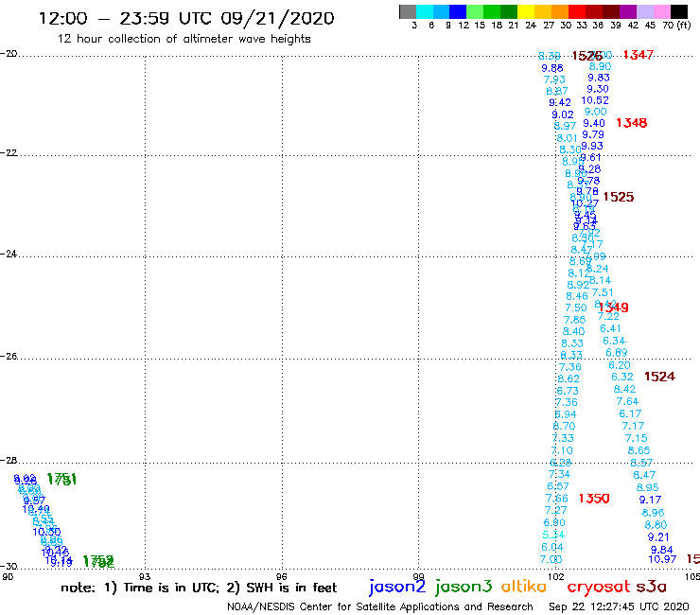700x615 pixels.
Task: Click the altika satellite legend label
Action: (x=523, y=586)
